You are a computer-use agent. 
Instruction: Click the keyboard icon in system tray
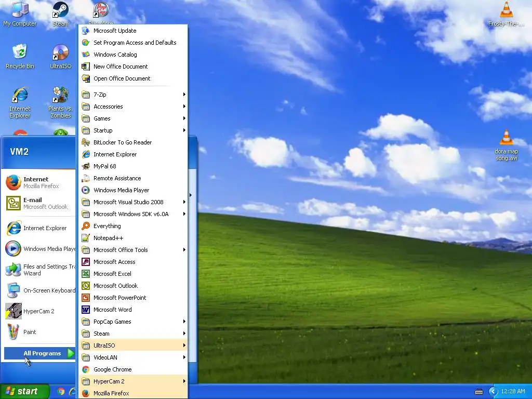tap(478, 392)
